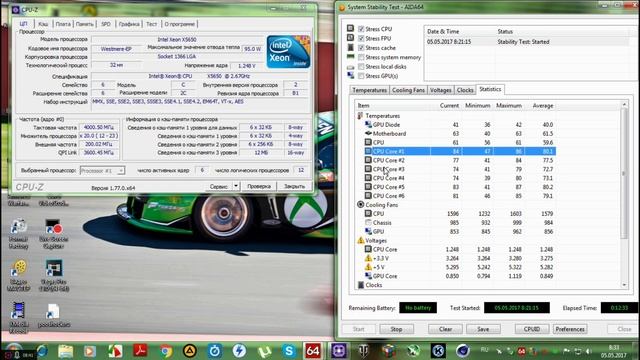
Task: Enable Stress system memory checkbox
Action: pos(361,57)
